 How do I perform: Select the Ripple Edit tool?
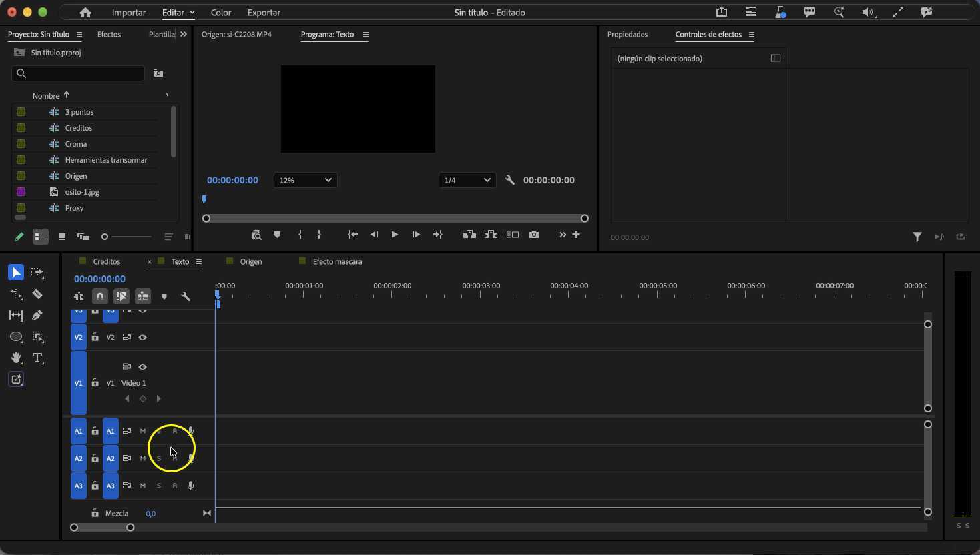16,294
